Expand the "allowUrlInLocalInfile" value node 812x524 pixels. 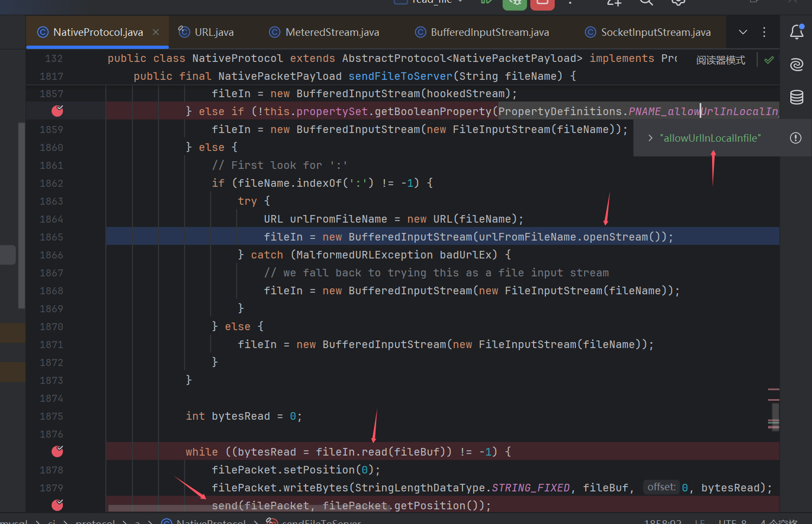(650, 138)
